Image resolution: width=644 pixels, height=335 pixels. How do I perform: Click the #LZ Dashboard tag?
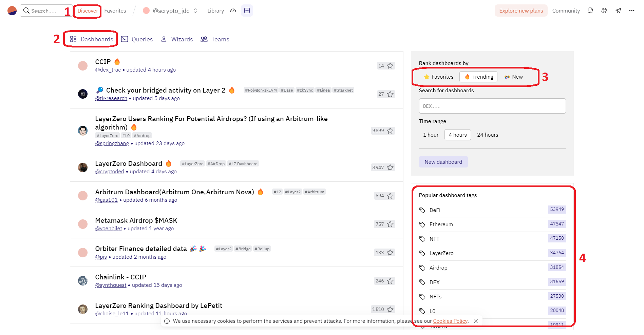pos(243,164)
